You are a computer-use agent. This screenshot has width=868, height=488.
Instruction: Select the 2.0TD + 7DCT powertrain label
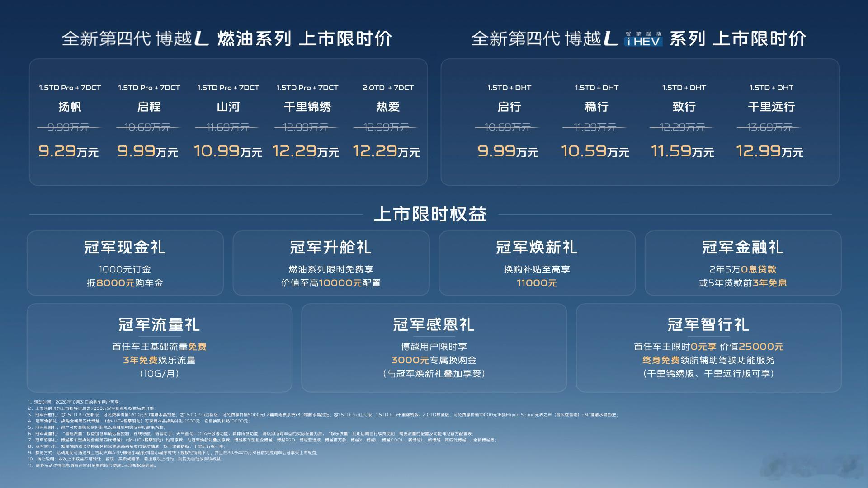point(388,88)
